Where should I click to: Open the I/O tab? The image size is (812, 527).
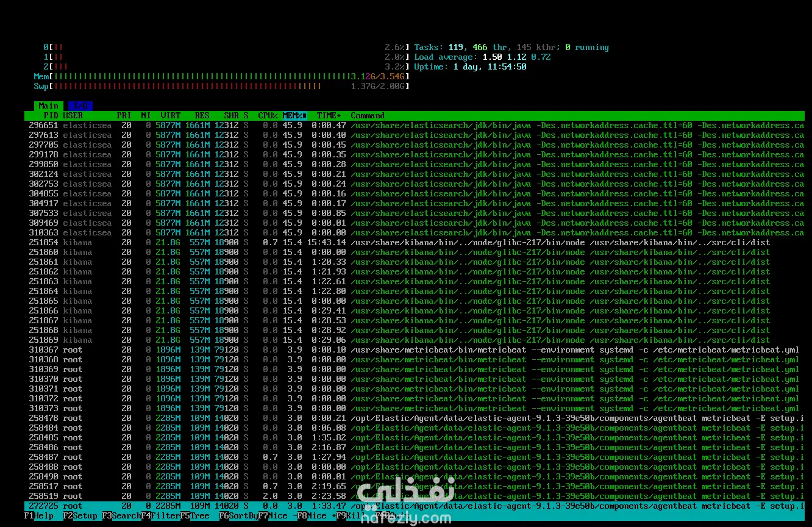(80, 106)
